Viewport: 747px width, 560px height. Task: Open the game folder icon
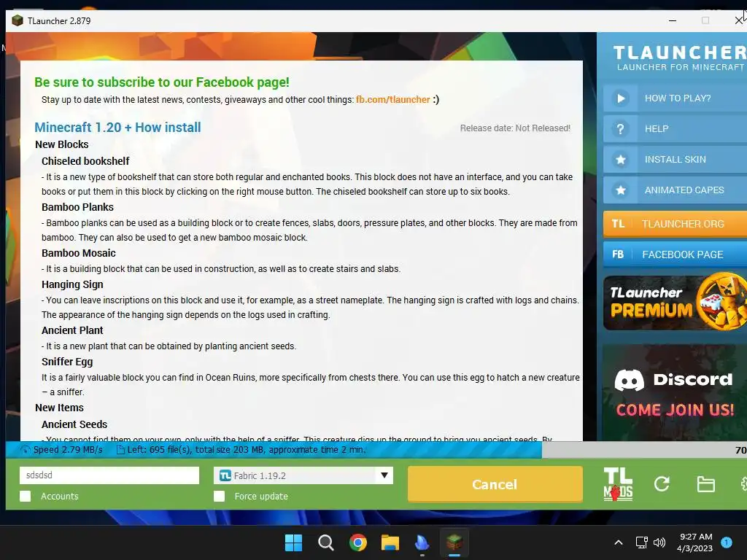[705, 484]
